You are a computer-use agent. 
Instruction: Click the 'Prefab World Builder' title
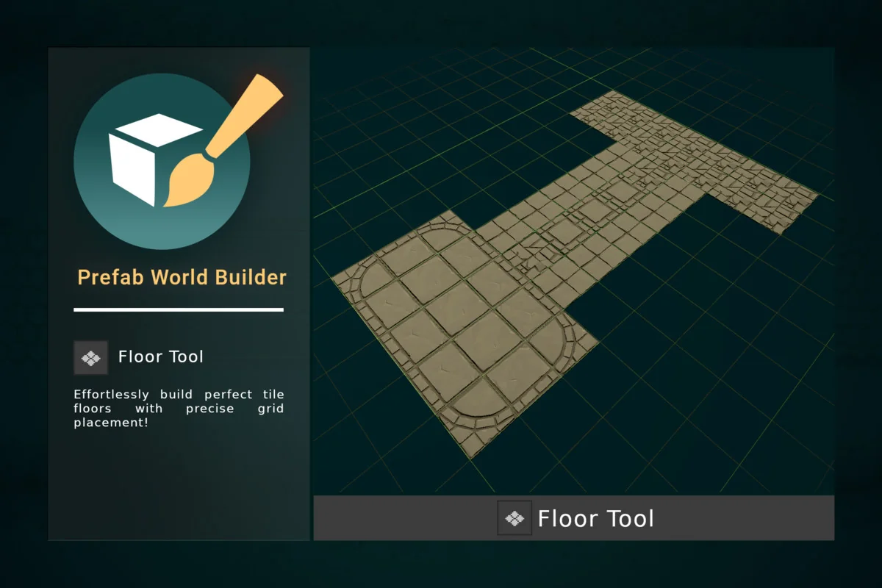(180, 277)
